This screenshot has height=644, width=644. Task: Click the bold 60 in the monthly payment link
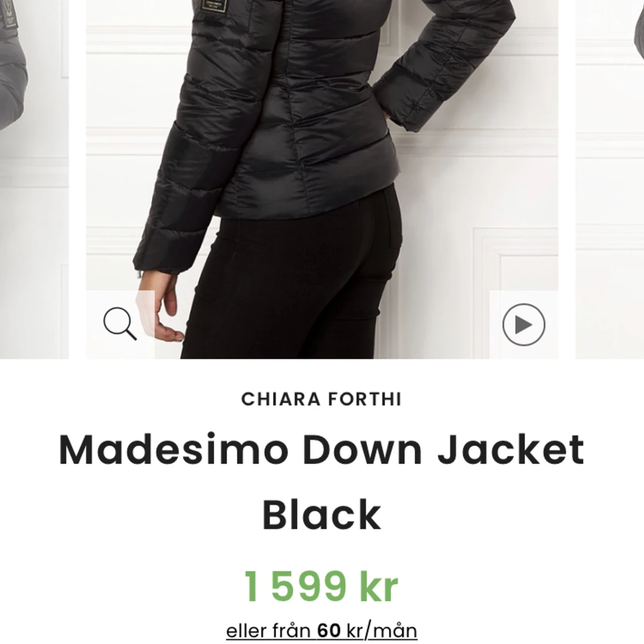[329, 630]
